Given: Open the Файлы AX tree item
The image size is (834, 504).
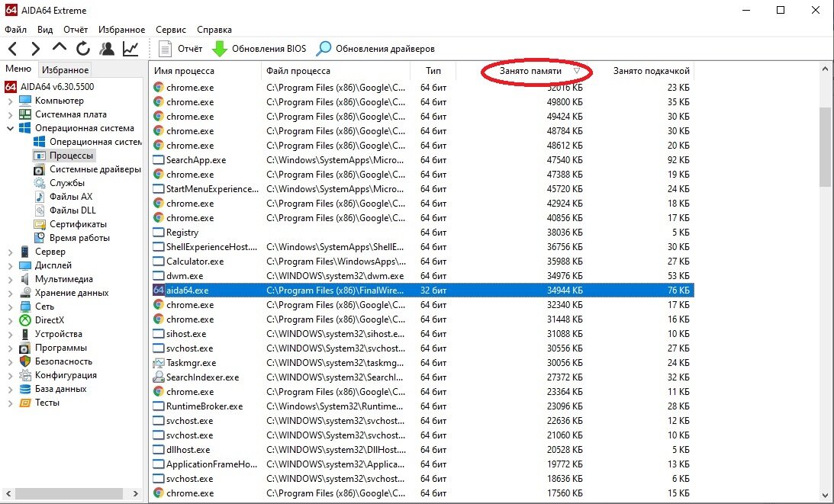Looking at the screenshot, I should coord(63,197).
